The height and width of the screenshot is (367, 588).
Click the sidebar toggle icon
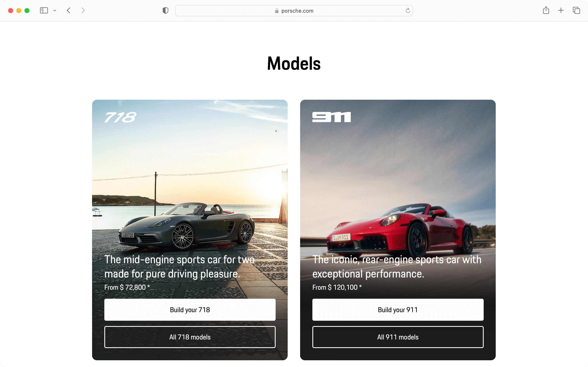point(44,11)
